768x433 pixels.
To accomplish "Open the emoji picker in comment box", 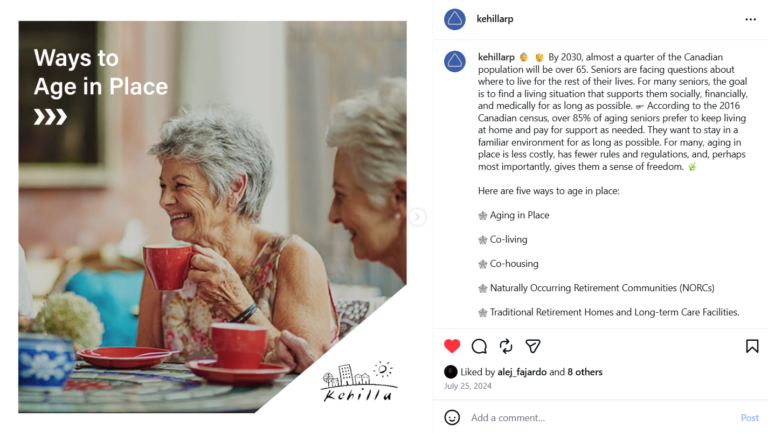I will (x=452, y=417).
